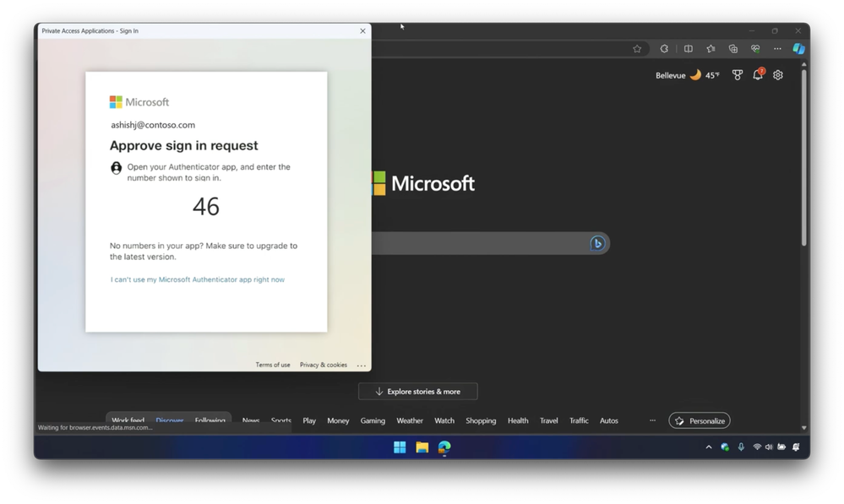Open the Shopping tab in feed

tap(481, 420)
